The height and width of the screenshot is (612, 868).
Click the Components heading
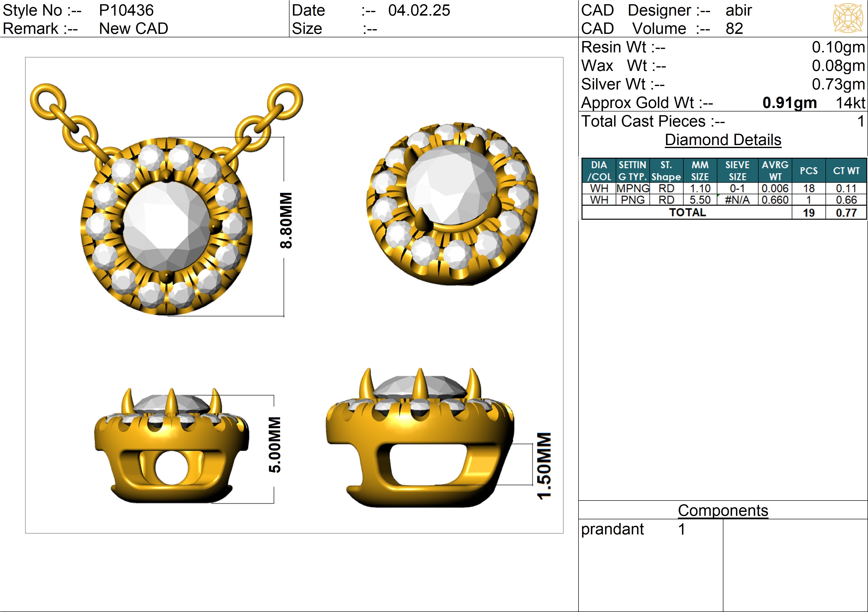722,510
